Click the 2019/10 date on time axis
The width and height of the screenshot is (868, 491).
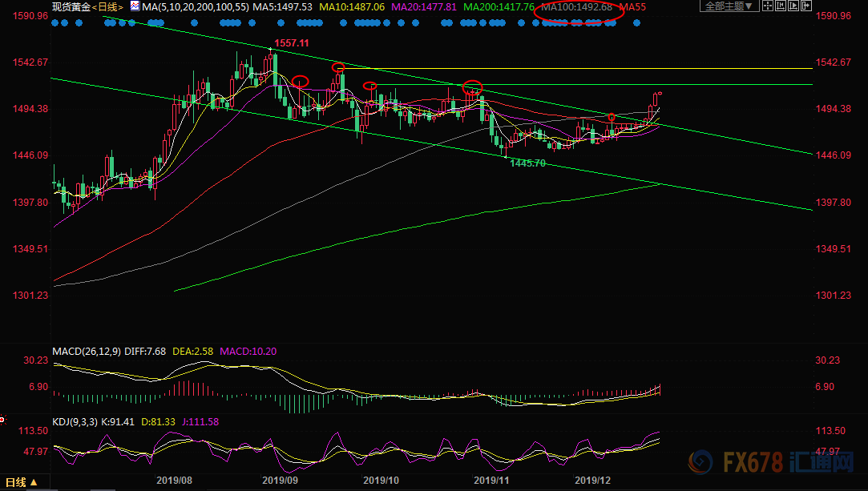pos(382,481)
